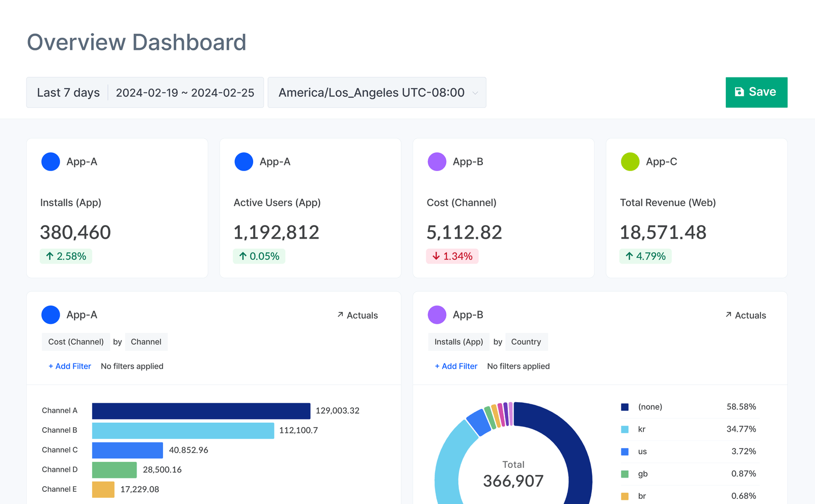The width and height of the screenshot is (815, 504).
Task: Click the green up arrow on Installs badge
Action: (x=49, y=256)
